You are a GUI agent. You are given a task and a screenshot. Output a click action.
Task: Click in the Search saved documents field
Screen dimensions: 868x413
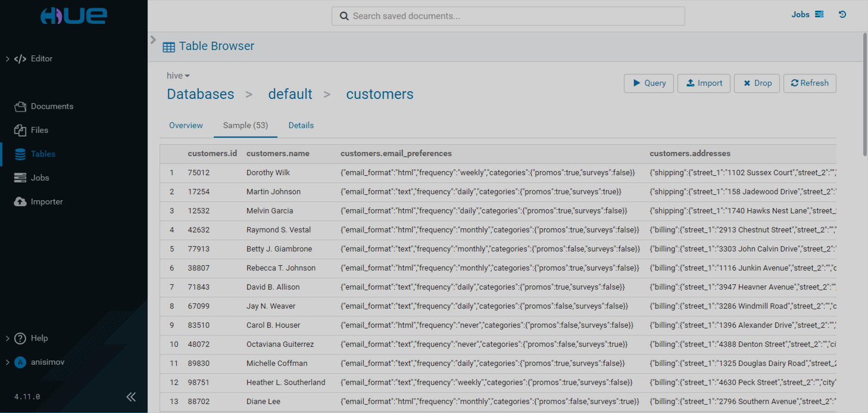(508, 16)
